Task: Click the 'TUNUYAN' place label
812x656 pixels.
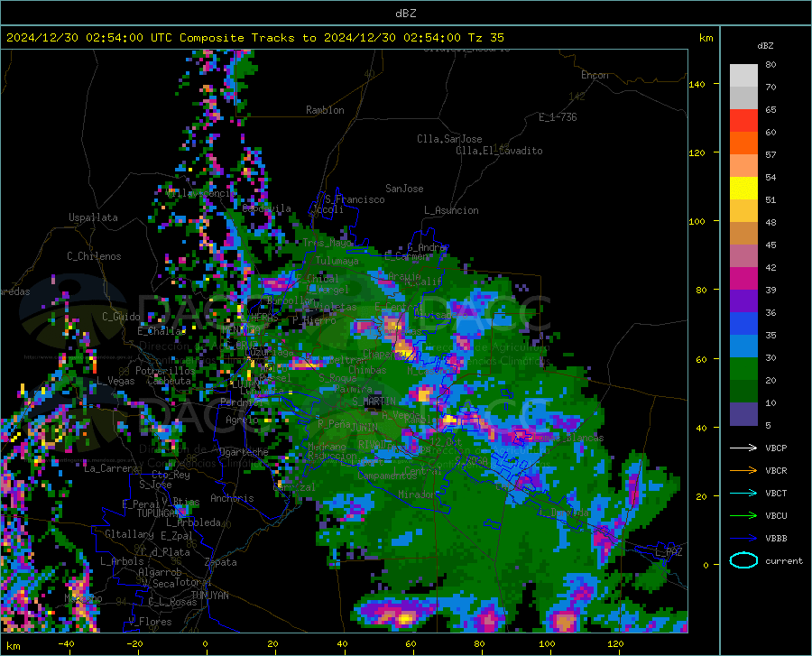Action: [x=209, y=595]
